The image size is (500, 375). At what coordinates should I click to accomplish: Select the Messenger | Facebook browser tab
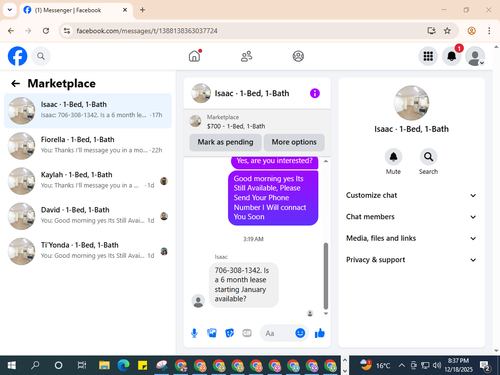pyautogui.click(x=76, y=10)
